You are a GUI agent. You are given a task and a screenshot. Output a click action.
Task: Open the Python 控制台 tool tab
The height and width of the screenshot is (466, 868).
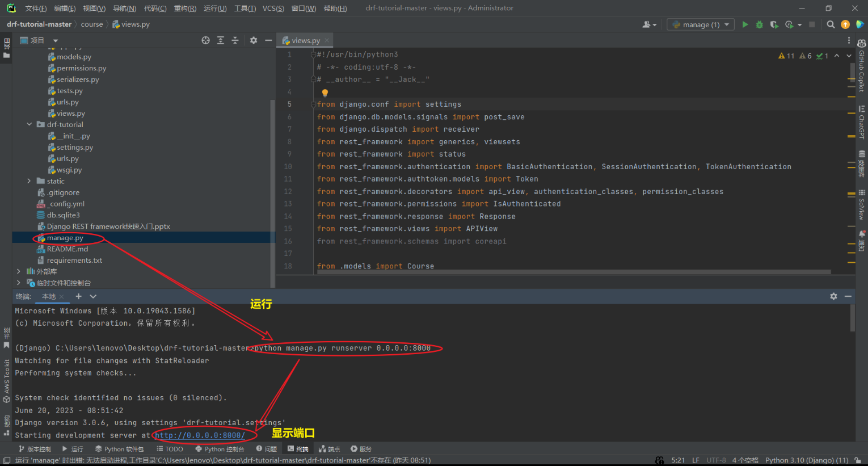click(x=220, y=449)
